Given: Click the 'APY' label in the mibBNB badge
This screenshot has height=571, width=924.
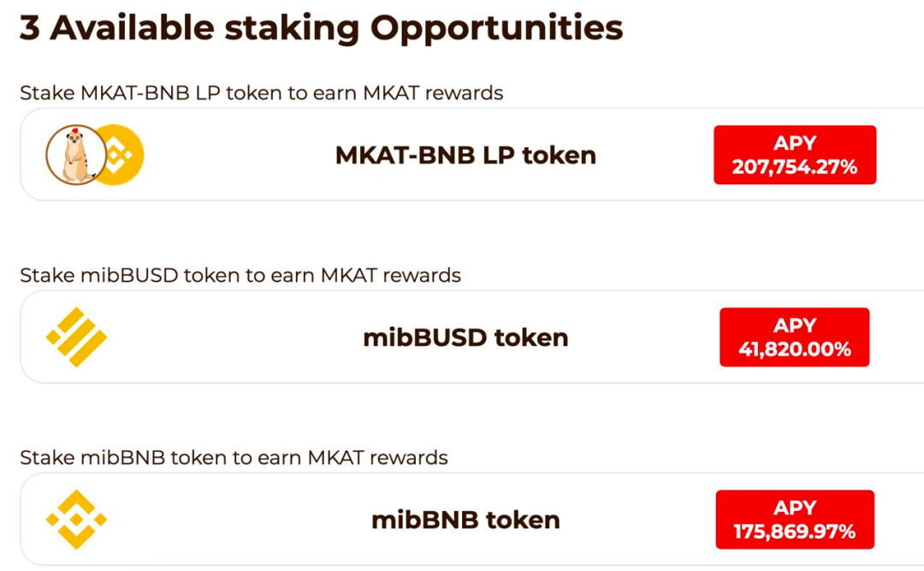Looking at the screenshot, I should (795, 508).
